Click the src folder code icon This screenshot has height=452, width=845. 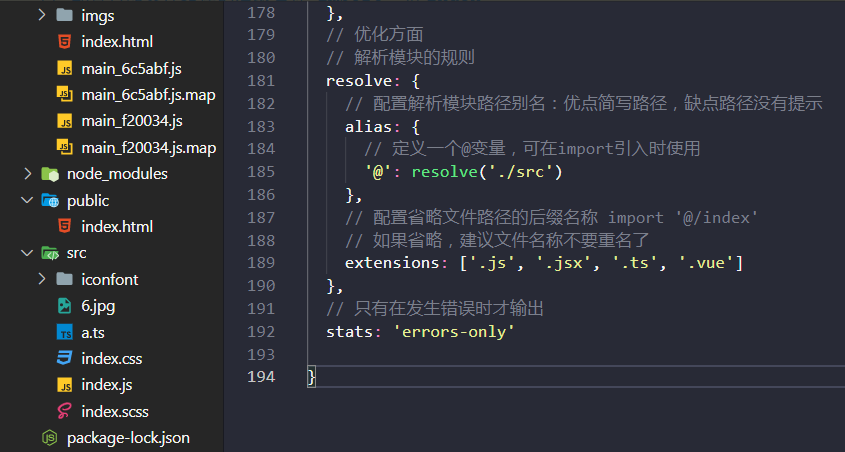[50, 253]
